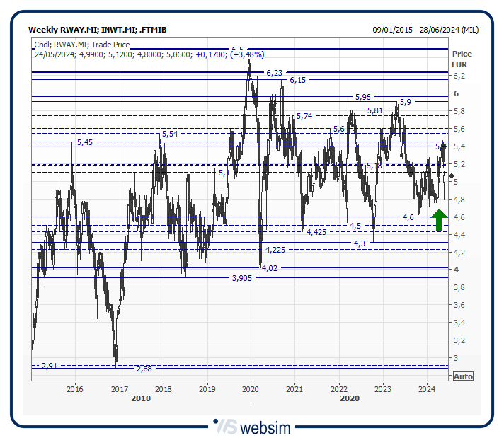504x438 pixels.
Task: Select the 5,96 horizontal line label
Action: [x=362, y=96]
